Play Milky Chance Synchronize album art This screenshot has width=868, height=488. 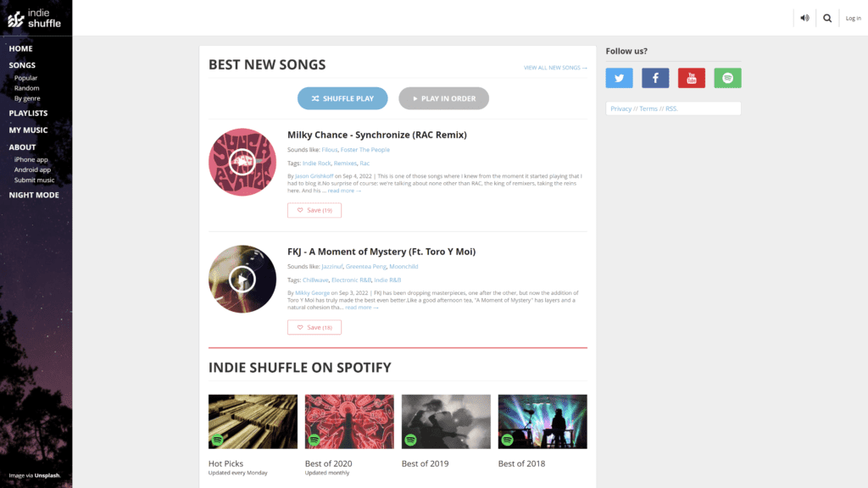[x=242, y=162]
